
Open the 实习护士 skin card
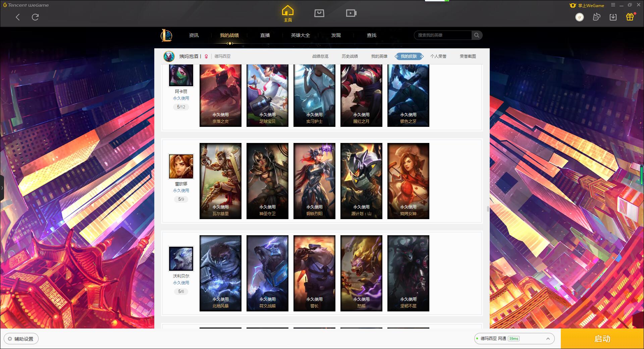tap(314, 95)
